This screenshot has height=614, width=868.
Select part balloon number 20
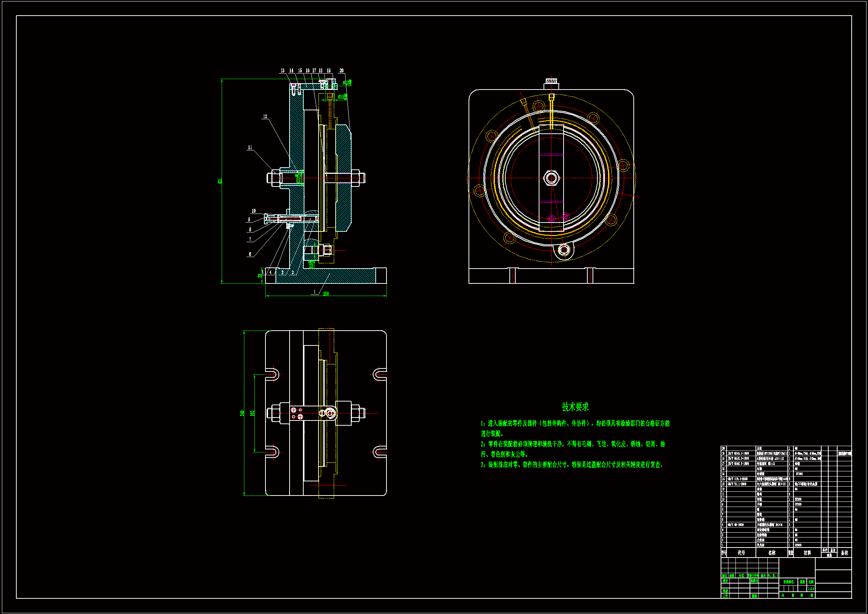(342, 71)
